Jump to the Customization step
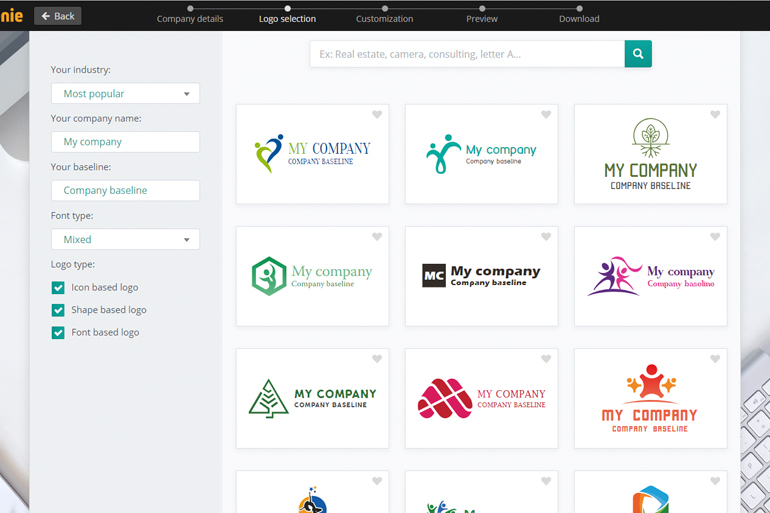The height and width of the screenshot is (513, 770). (385, 15)
